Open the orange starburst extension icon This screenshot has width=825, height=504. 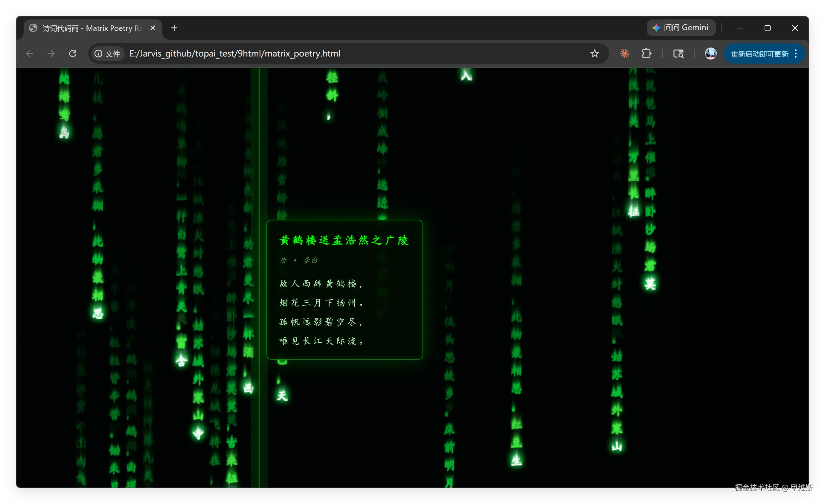click(x=624, y=54)
